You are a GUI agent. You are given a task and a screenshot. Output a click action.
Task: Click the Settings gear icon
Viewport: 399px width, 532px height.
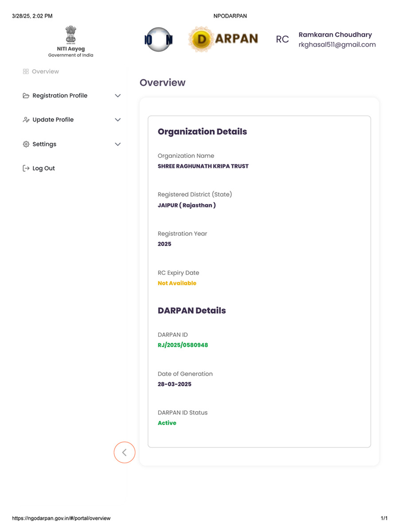pyautogui.click(x=26, y=144)
